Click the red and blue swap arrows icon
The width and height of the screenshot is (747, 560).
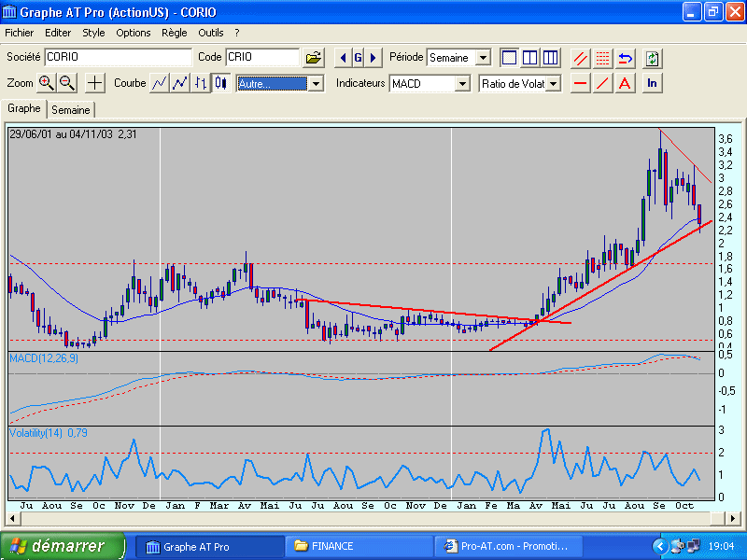tap(625, 59)
